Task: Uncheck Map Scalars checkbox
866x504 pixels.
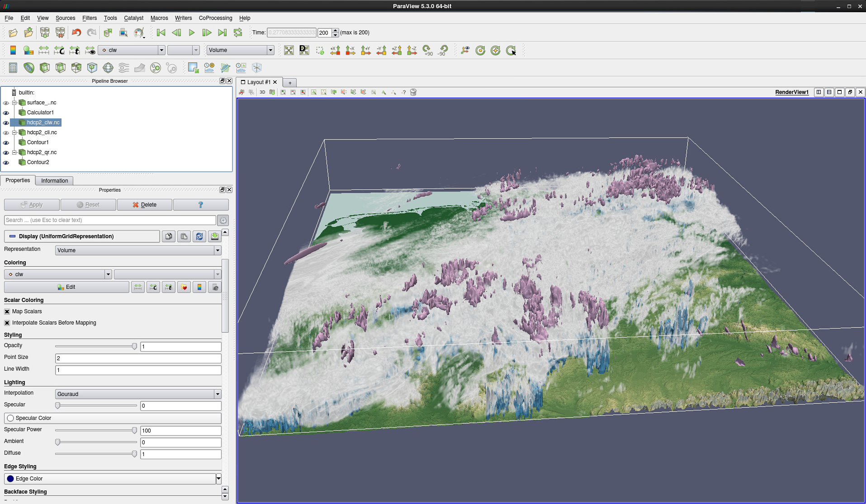Action: point(7,311)
